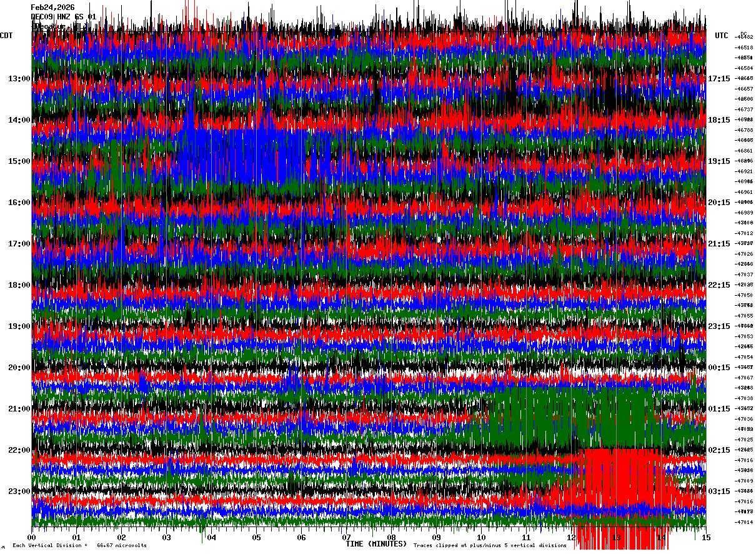Image resolution: width=756 pixels, height=554 pixels.
Task: Click the 17:00 CDT time label
Action: [19, 244]
